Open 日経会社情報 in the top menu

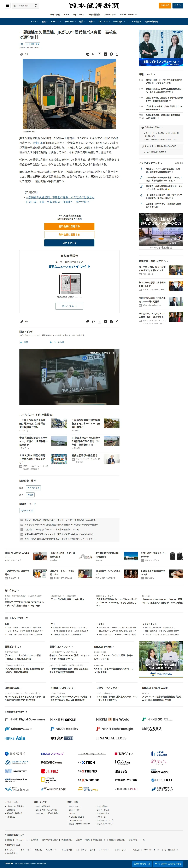(94, 14)
